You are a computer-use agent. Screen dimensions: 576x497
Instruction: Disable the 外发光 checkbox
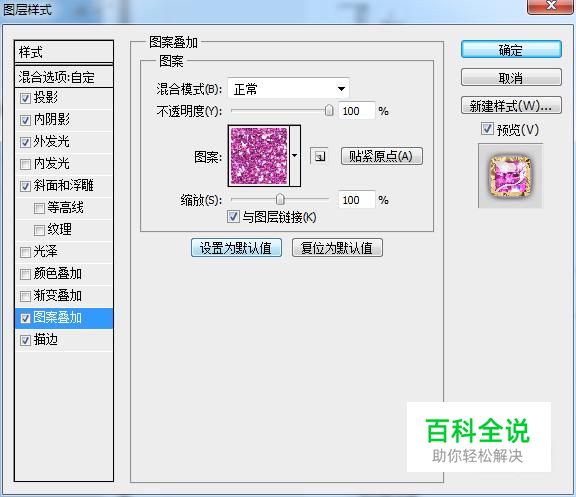(25, 143)
